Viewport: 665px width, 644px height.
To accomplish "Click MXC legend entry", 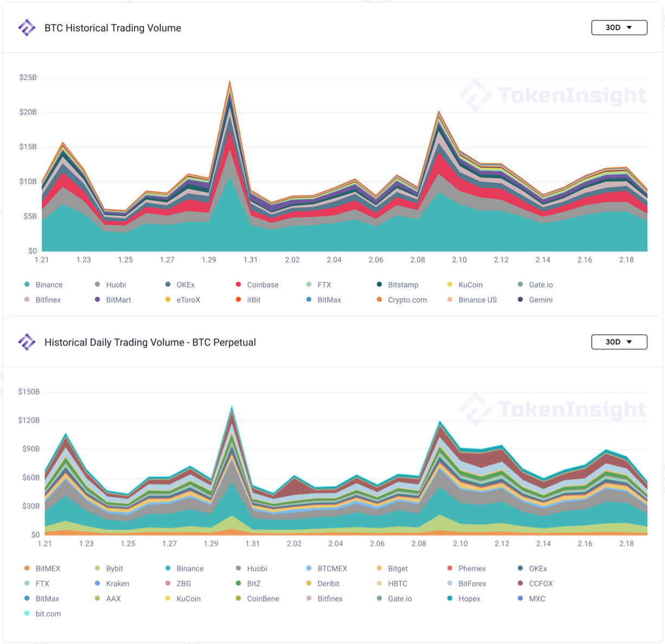I will coord(531,599).
